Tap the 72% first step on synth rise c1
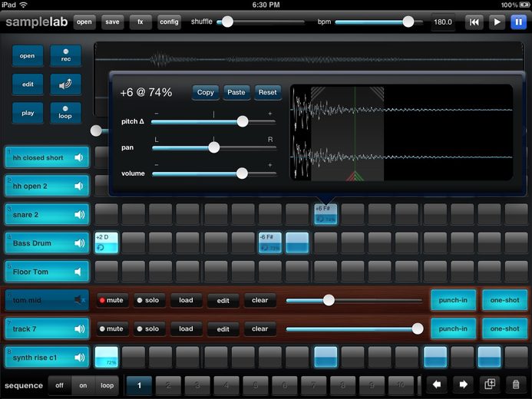Image resolution: width=532 pixels, height=399 pixels. pyautogui.click(x=107, y=357)
